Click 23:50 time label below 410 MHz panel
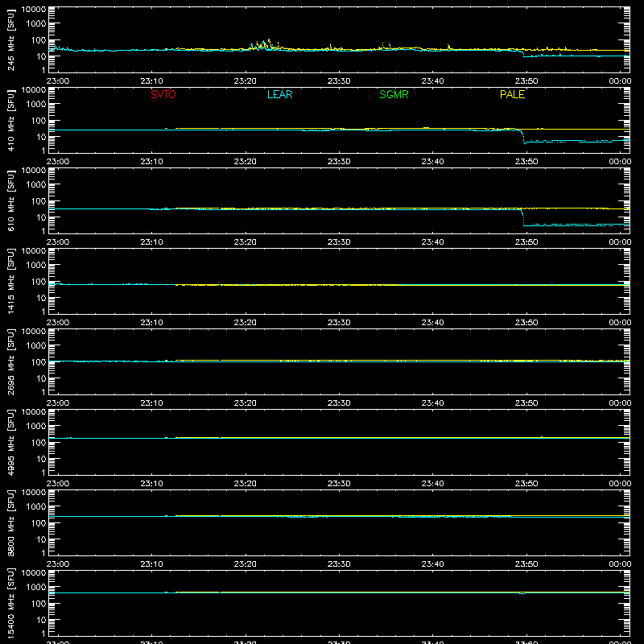 (526, 162)
